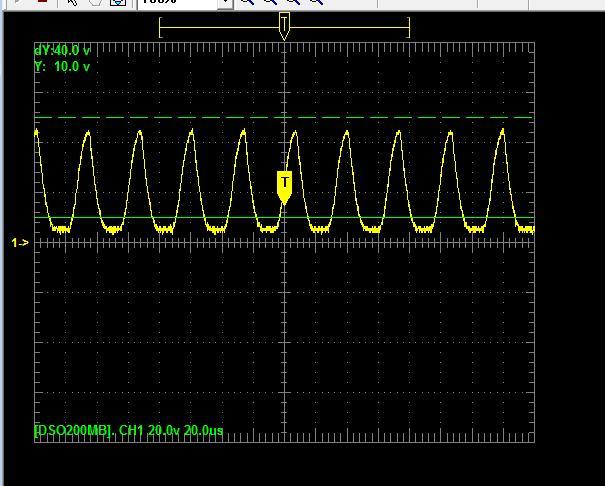This screenshot has width=605, height=486.
Task: Click the [DSO200MB] device label
Action: pos(73,431)
